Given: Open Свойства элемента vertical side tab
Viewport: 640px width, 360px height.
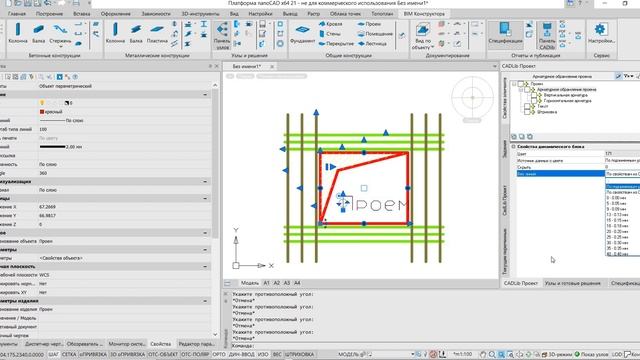Looking at the screenshot, I should pos(505,98).
